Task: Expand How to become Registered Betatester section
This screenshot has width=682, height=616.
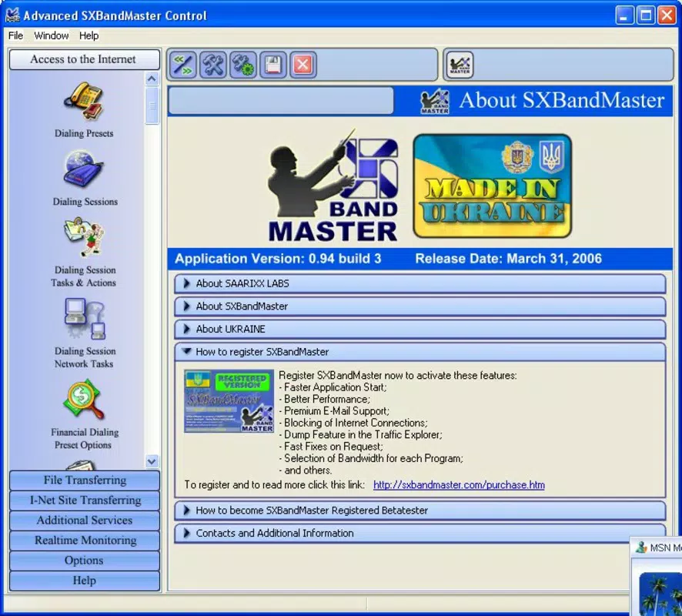Action: (x=420, y=511)
